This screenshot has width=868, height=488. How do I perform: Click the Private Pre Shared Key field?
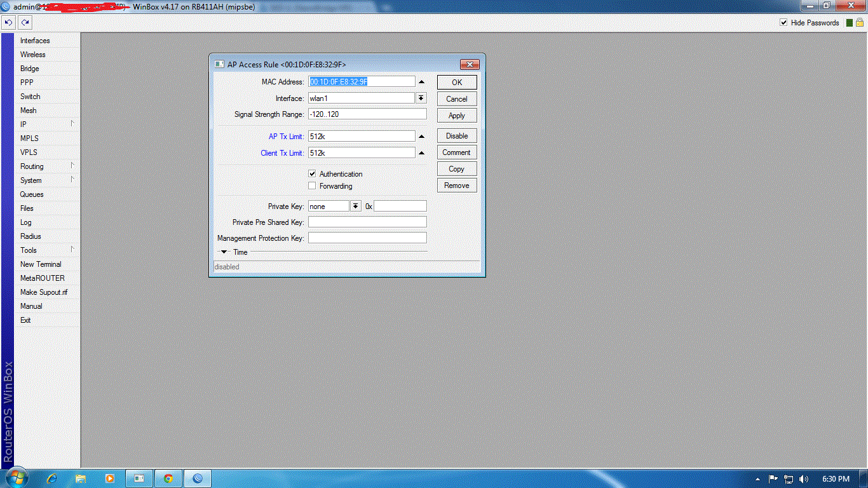[x=367, y=222]
